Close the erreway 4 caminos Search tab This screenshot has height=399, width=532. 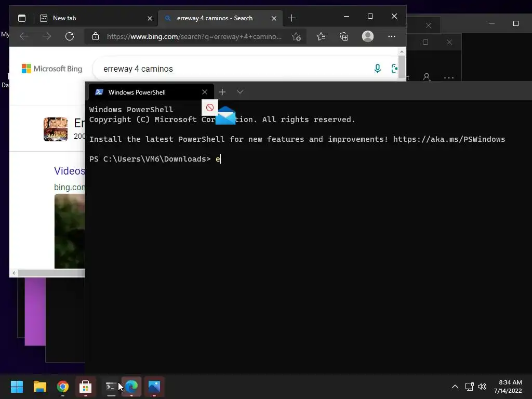[274, 18]
